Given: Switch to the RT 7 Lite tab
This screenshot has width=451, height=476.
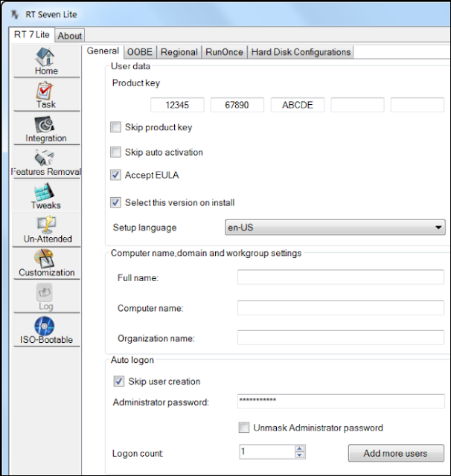Looking at the screenshot, I should (31, 35).
